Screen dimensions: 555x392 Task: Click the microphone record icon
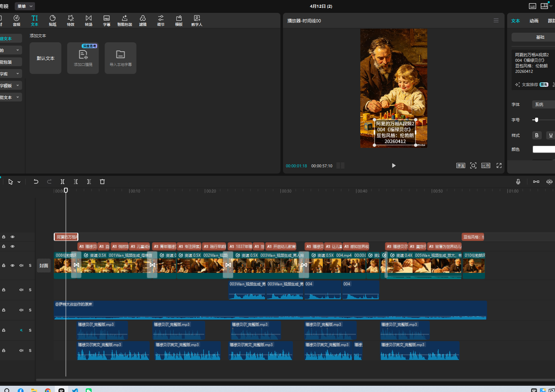[x=518, y=182]
